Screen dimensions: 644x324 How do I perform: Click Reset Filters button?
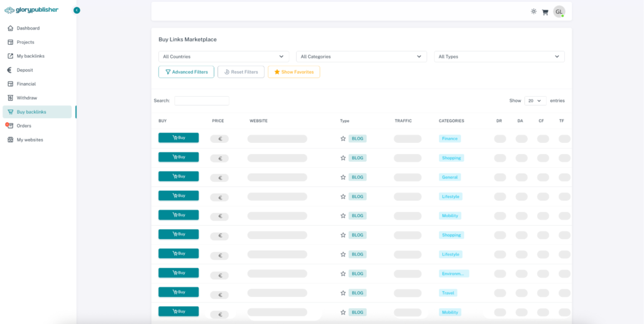pyautogui.click(x=241, y=72)
